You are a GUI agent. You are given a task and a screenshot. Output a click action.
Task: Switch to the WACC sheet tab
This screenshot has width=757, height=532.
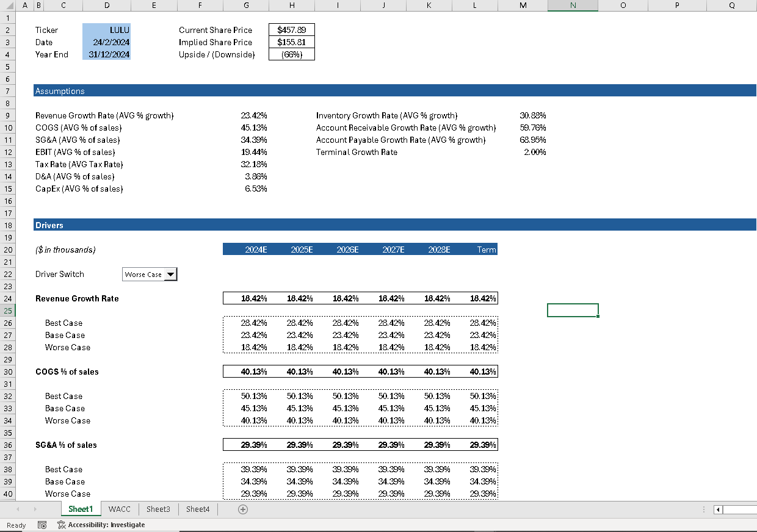tap(119, 509)
